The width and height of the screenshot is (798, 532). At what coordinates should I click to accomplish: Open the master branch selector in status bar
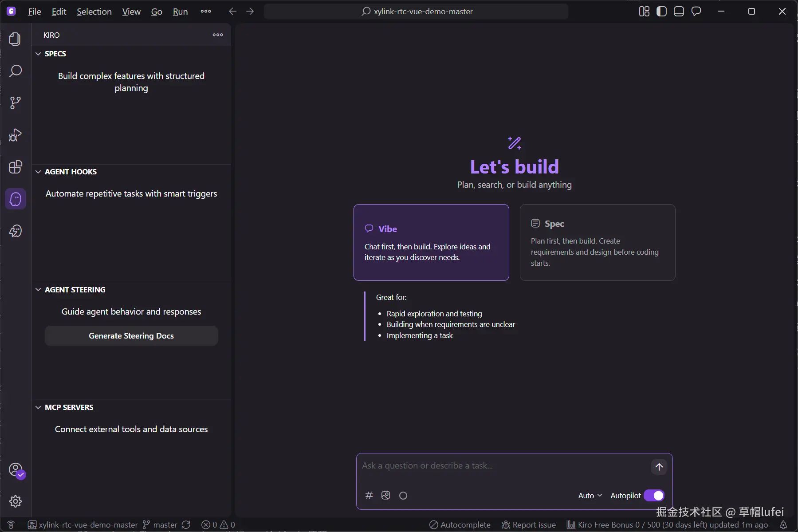coord(160,525)
